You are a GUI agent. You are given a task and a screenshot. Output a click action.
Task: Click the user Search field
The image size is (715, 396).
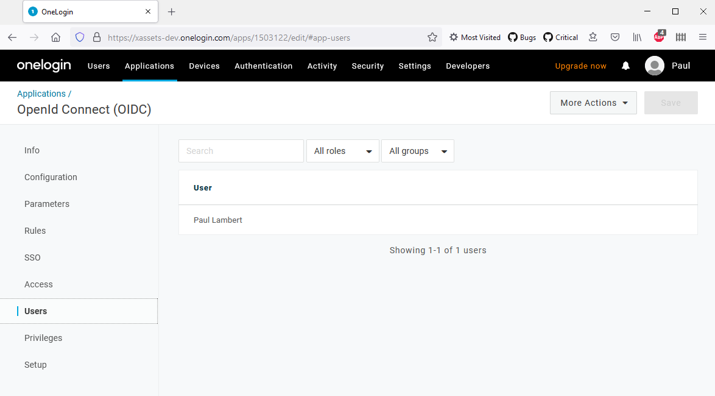[x=241, y=151]
